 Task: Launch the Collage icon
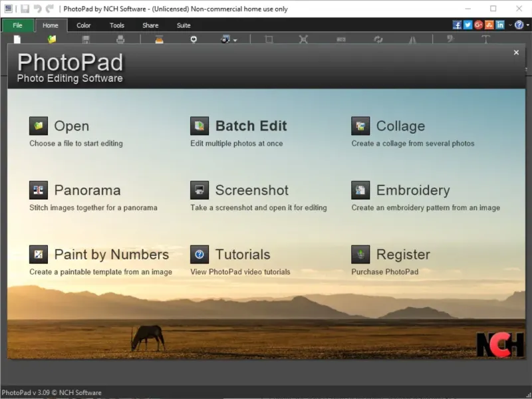[x=360, y=126]
